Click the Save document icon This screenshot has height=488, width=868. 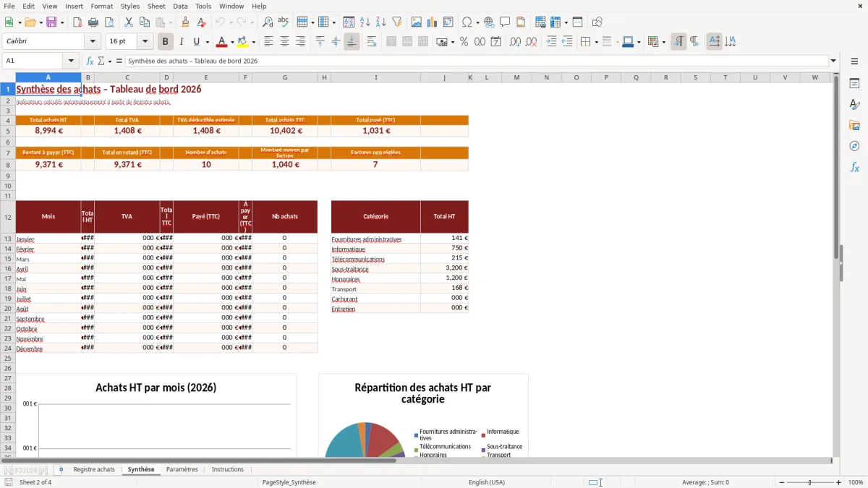(x=51, y=22)
